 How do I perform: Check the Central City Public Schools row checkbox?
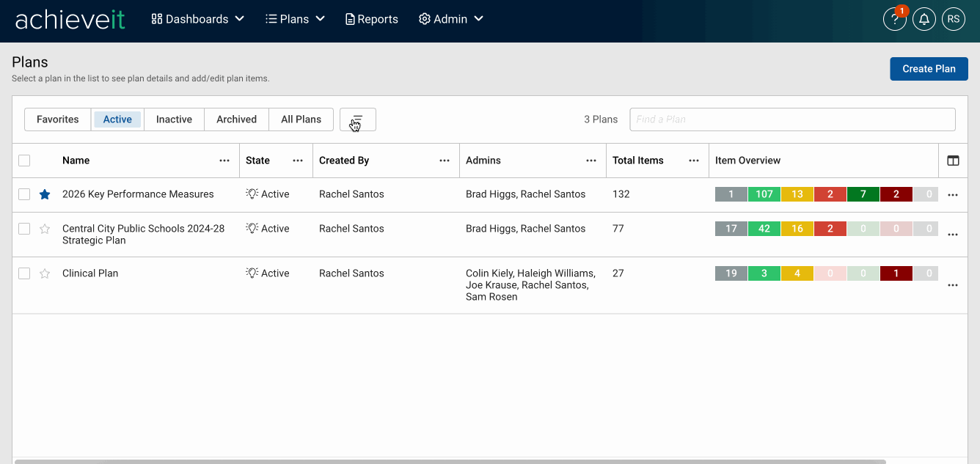[x=24, y=229]
